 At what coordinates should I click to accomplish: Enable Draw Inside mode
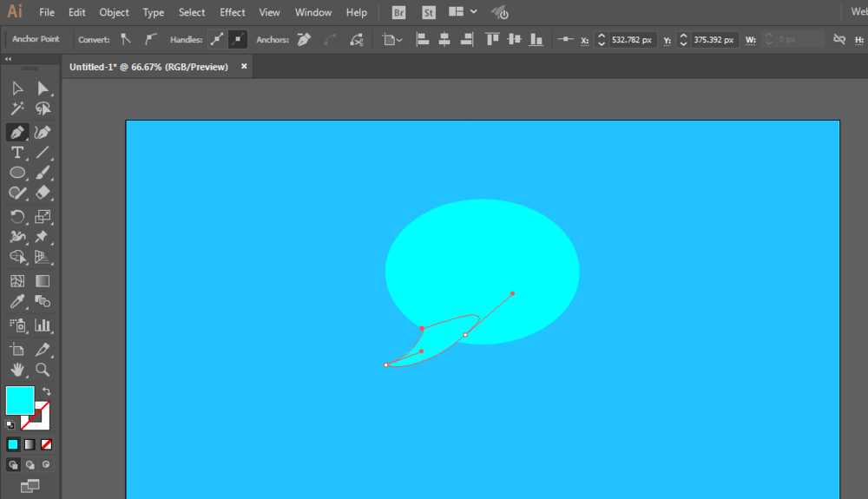pos(47,464)
